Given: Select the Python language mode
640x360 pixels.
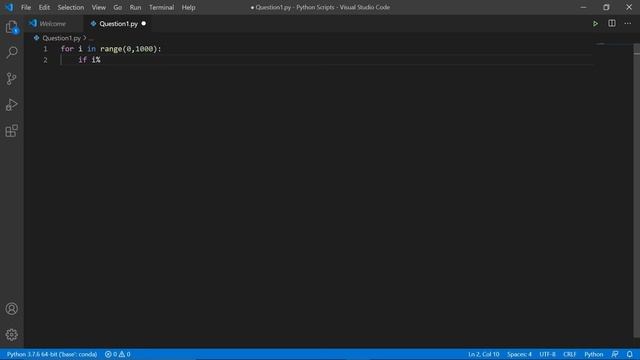Looking at the screenshot, I should (593, 354).
